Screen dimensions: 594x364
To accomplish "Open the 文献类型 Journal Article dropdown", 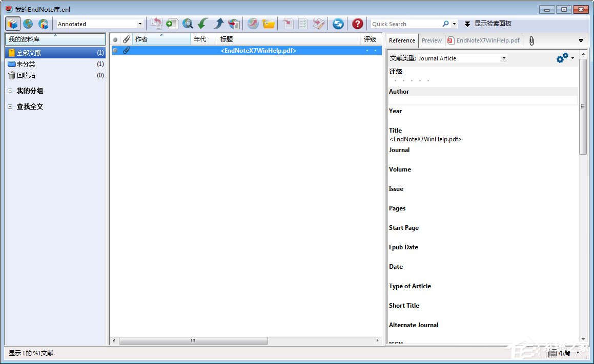I will pos(503,58).
